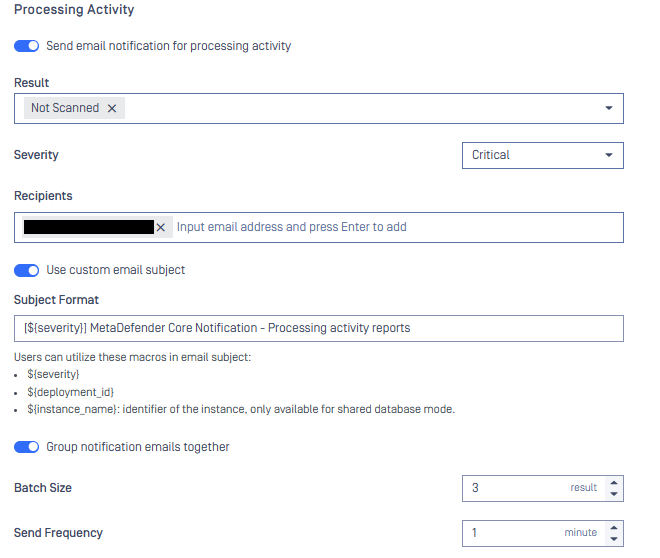Viewport: 660px width, 558px height.
Task: Select the Not Scanned tag in Result
Action: pos(65,108)
